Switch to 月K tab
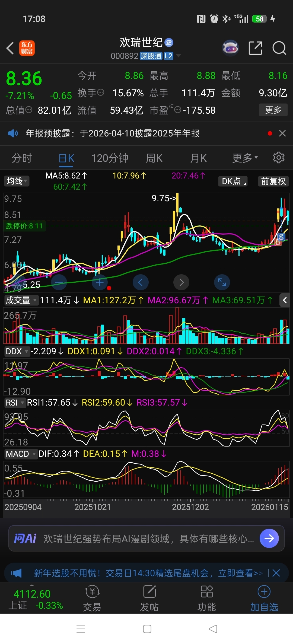The height and width of the screenshot is (644, 293). point(198,158)
